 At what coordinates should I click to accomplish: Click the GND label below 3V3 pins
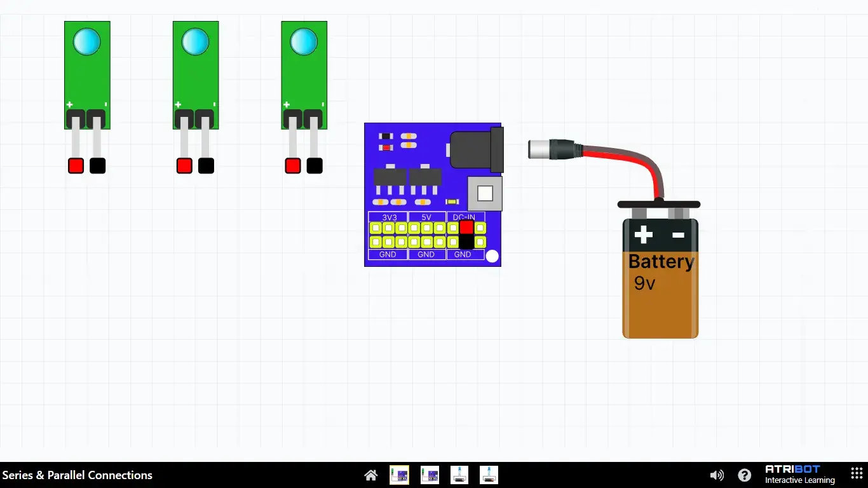(x=388, y=254)
